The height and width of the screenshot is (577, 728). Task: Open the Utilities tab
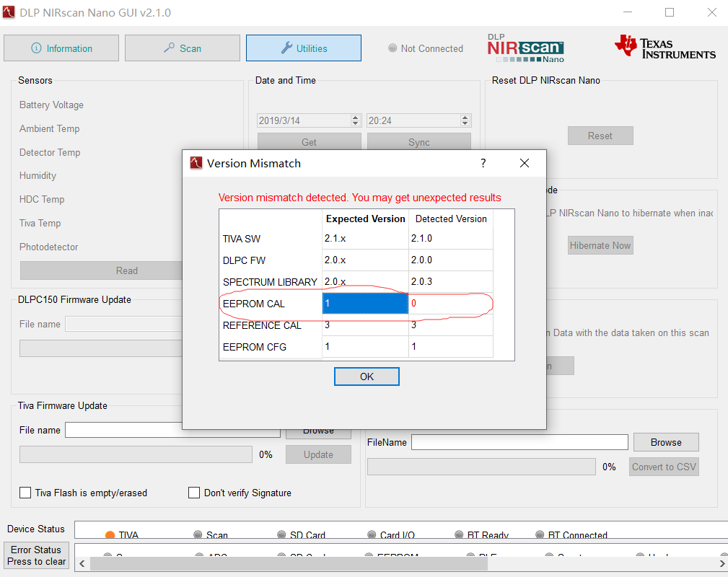[x=303, y=48]
